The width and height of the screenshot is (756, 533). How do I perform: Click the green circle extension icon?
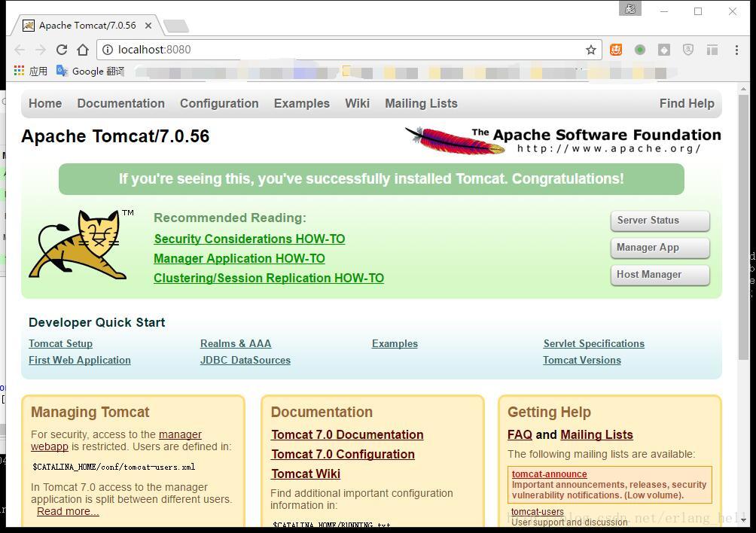pos(640,50)
